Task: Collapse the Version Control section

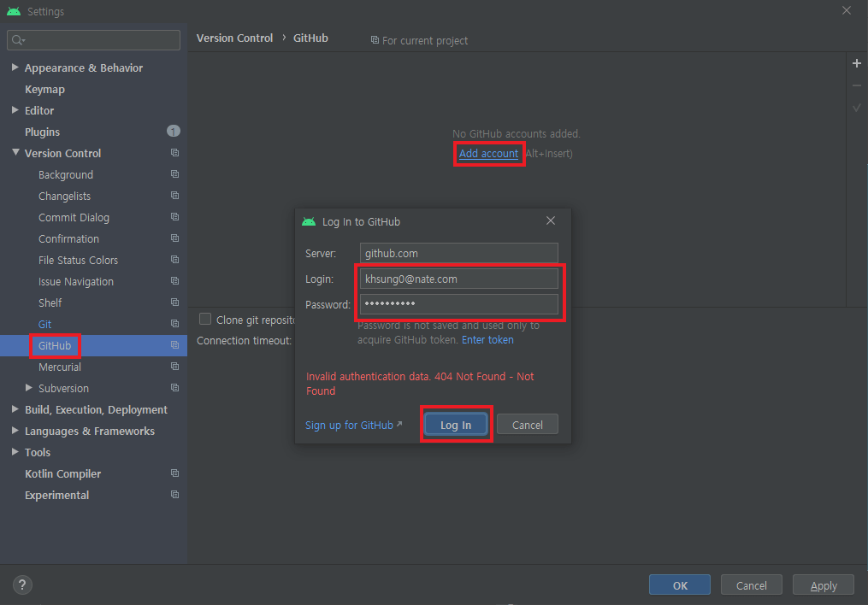Action: tap(15, 153)
